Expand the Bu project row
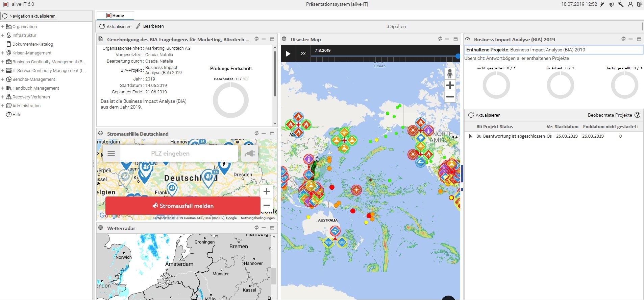Viewport: 644px width, 300px height. click(470, 136)
